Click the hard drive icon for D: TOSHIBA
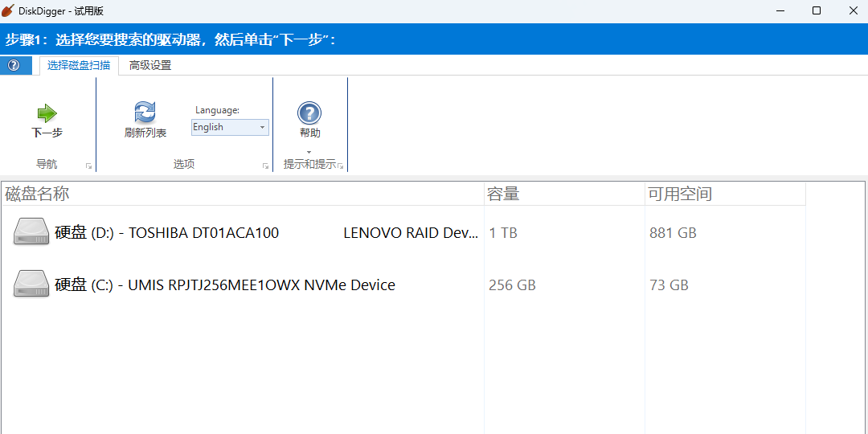The image size is (868, 434). tap(31, 232)
